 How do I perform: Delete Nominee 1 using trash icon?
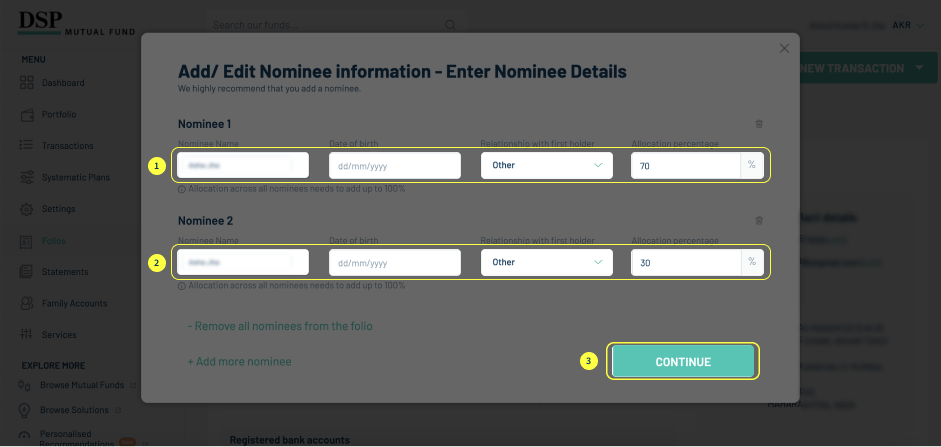(x=759, y=124)
